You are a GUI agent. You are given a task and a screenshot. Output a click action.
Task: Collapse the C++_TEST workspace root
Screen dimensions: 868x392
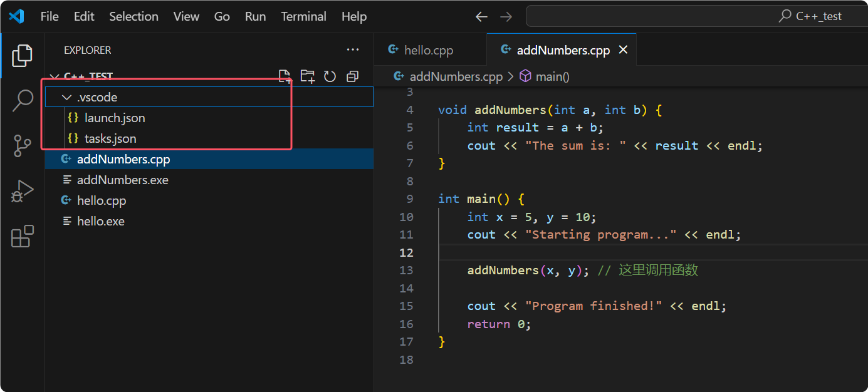pos(54,76)
